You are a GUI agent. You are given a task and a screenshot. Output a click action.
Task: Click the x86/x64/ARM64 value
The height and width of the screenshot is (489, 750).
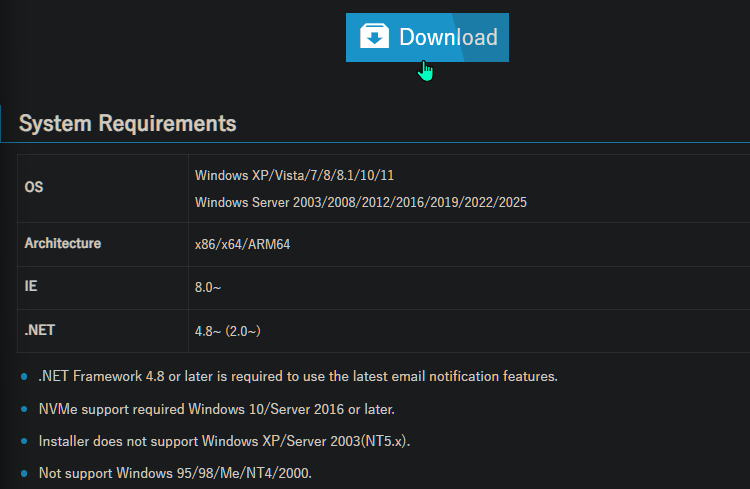point(243,244)
